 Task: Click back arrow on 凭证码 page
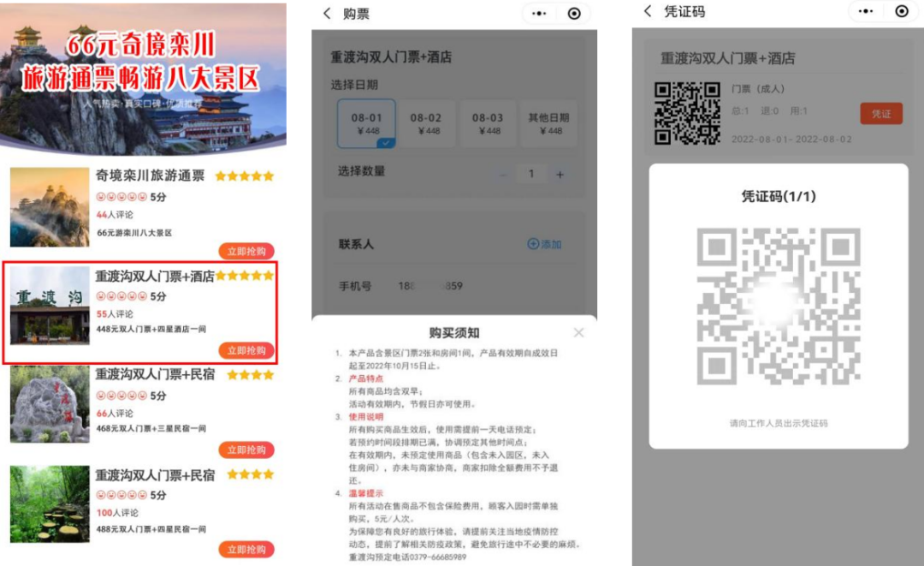click(x=648, y=11)
